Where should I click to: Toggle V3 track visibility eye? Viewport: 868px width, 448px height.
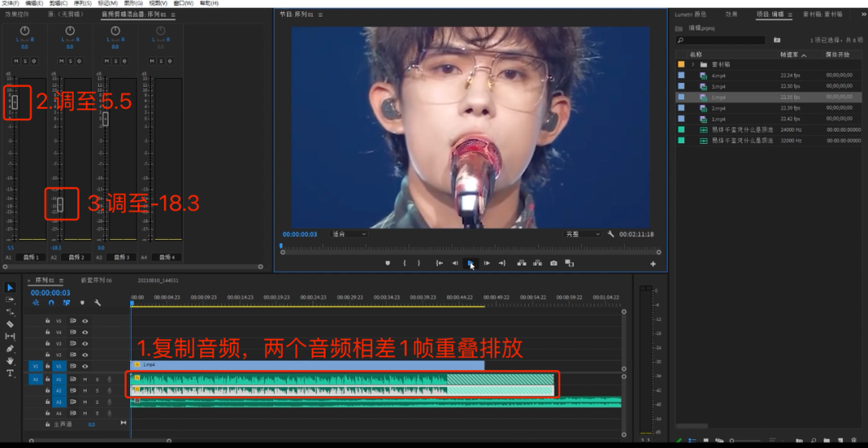pos(85,343)
